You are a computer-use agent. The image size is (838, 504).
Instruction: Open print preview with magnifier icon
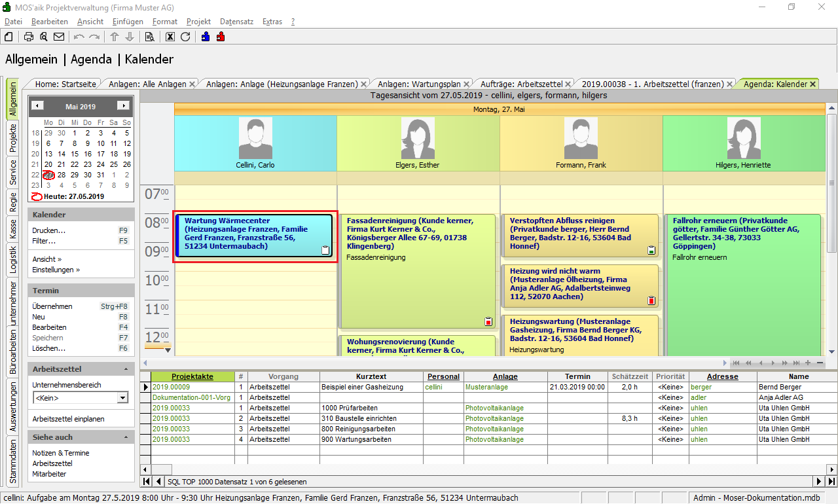43,37
